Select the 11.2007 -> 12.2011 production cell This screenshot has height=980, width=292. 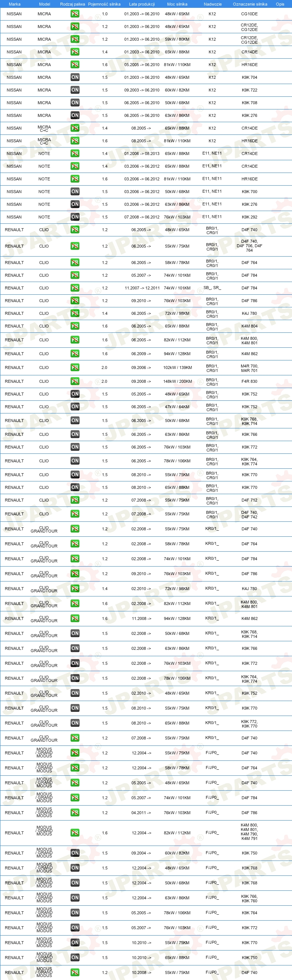click(142, 288)
